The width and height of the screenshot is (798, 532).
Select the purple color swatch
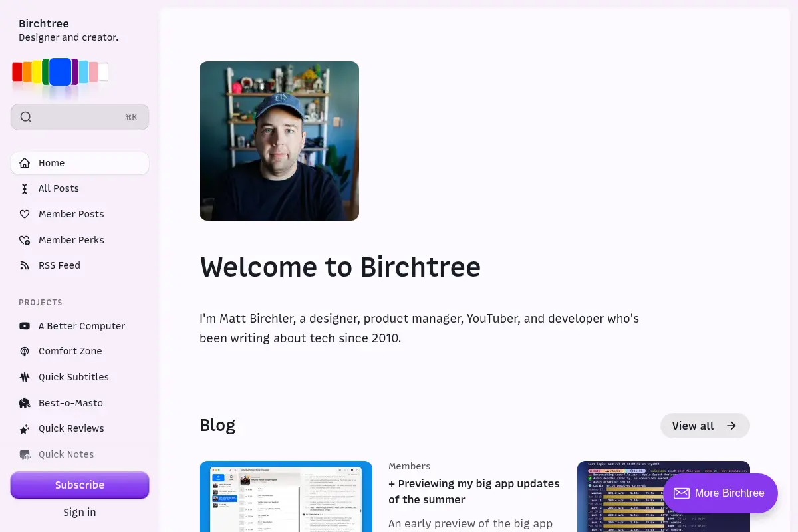tap(74, 71)
